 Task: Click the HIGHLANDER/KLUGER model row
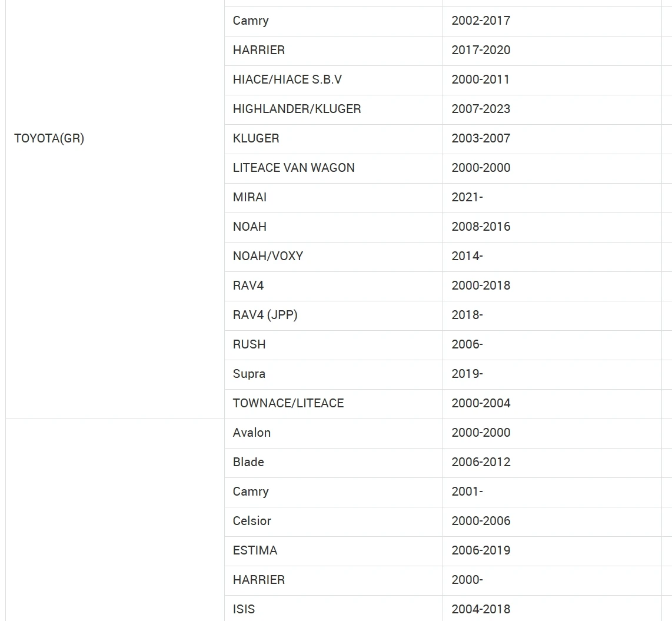[x=297, y=109]
